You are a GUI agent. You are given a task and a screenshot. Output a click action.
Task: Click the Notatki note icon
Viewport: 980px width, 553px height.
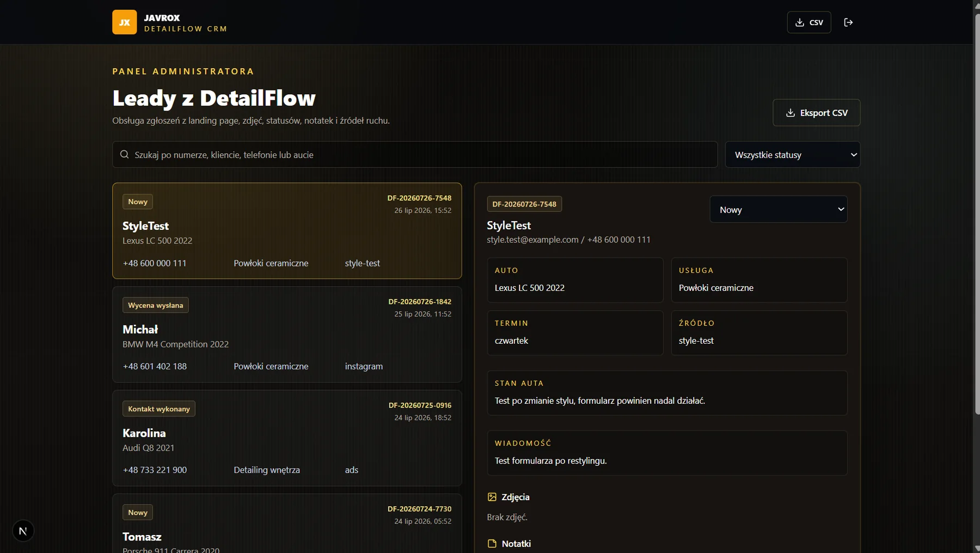492,544
